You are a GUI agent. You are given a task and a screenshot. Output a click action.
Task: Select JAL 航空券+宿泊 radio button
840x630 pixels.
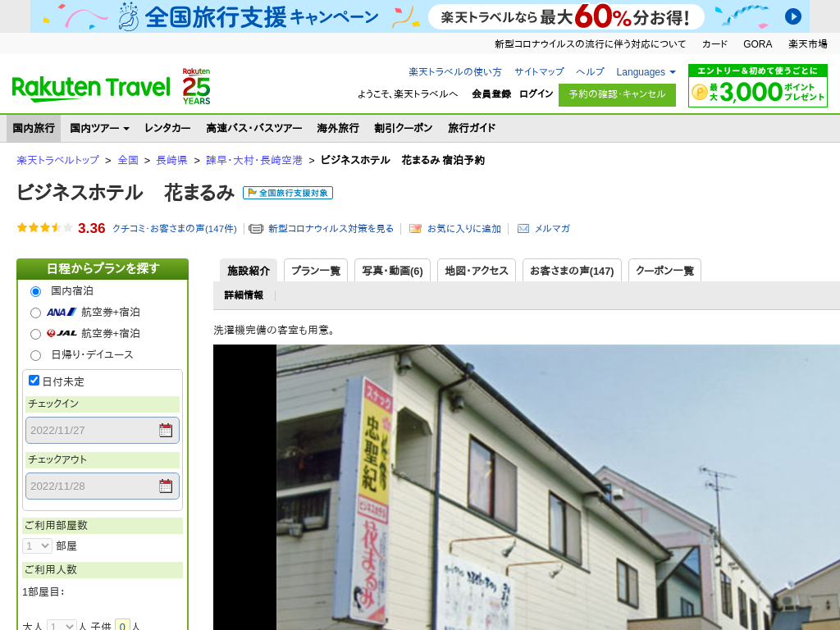tap(35, 335)
